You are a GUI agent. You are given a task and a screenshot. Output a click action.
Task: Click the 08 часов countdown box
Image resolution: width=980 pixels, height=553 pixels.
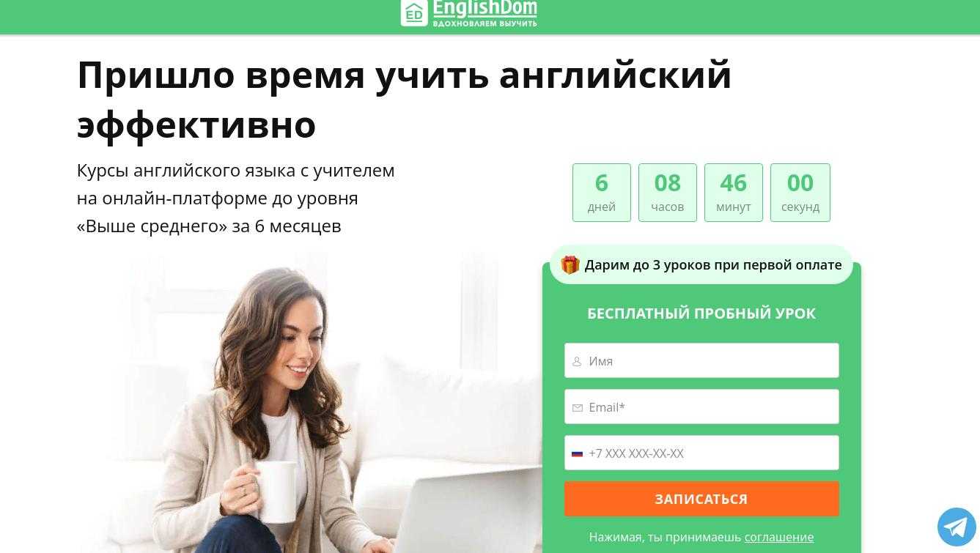pos(668,193)
